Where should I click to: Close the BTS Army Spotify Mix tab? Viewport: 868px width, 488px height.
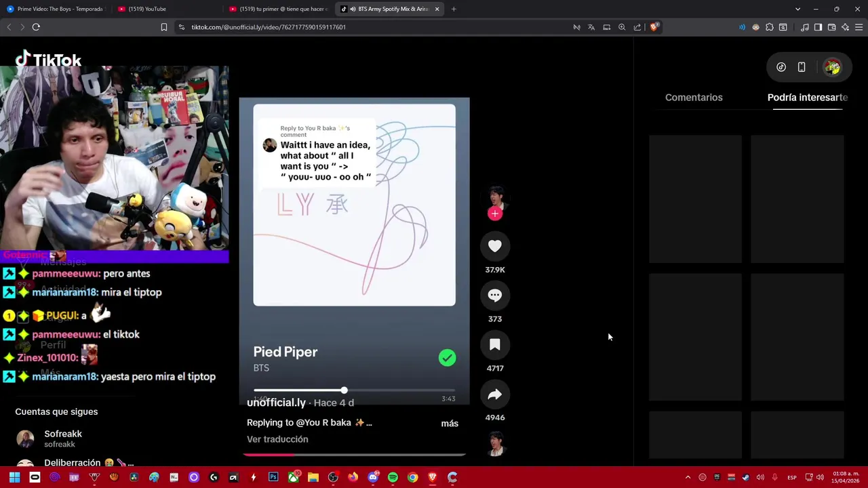click(x=437, y=9)
